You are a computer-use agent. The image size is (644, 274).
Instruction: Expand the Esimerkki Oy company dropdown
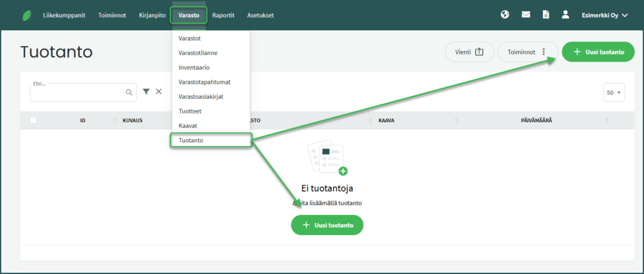pyautogui.click(x=604, y=15)
